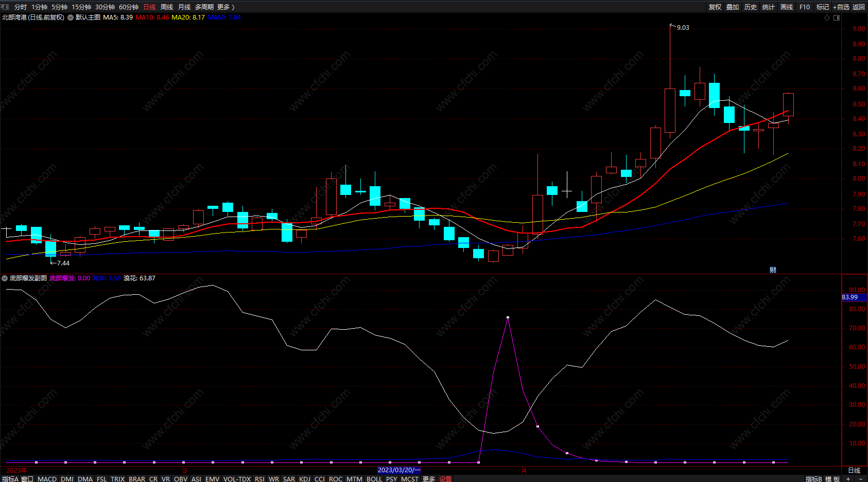Image resolution: width=868 pixels, height=482 pixels.
Task: Apply the VOL-TDX indicator
Action: pyautogui.click(x=237, y=479)
